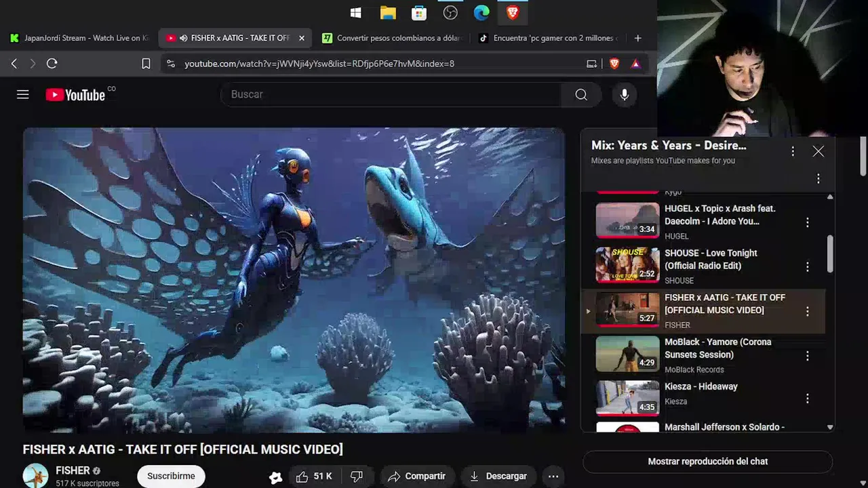This screenshot has width=868, height=488.
Task: Click the Buscar search field
Action: pos(391,94)
